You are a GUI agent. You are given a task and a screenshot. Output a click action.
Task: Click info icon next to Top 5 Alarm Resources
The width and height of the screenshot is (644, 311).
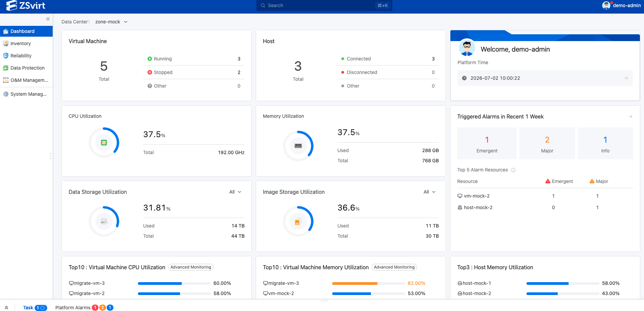tap(513, 170)
